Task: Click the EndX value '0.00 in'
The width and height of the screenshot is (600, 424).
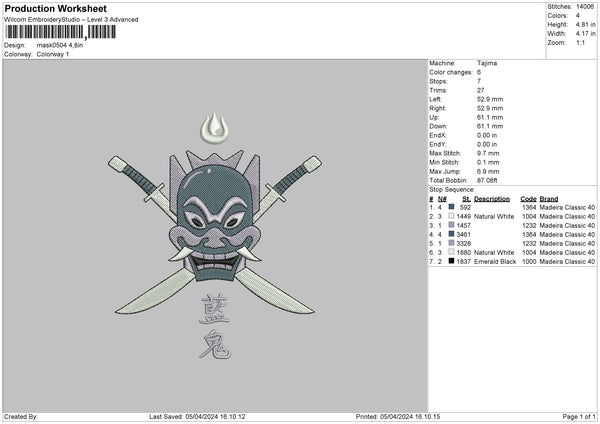Action: click(487, 135)
